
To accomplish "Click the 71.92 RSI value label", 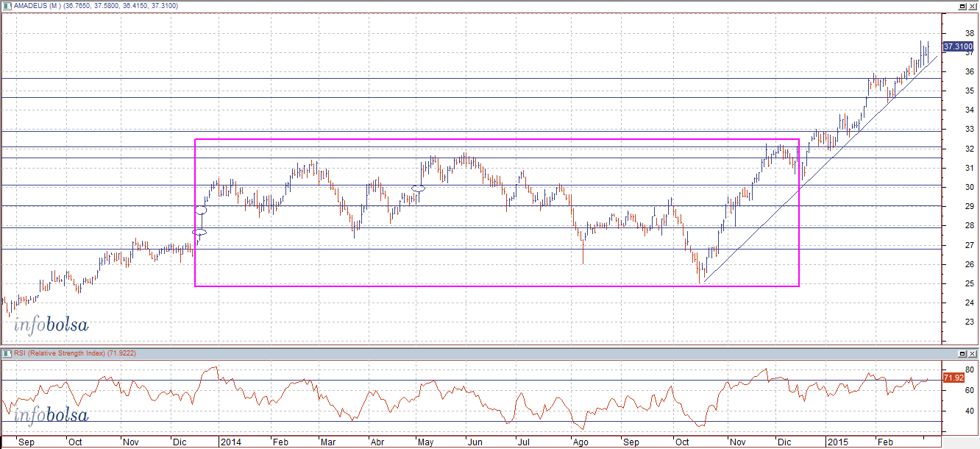I will [953, 378].
